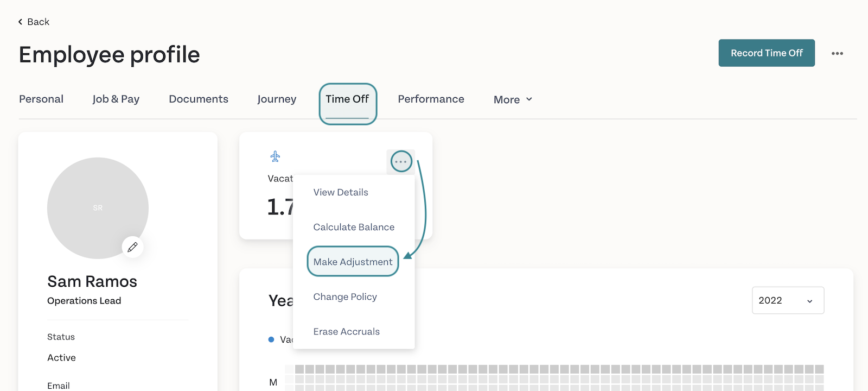868x391 pixels.
Task: Go to the Documents tab
Action: tap(198, 99)
